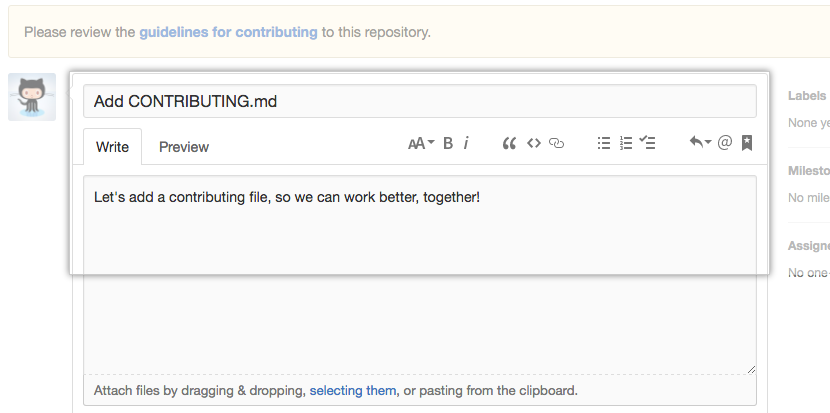
Task: Switch to the Preview tab
Action: (184, 147)
